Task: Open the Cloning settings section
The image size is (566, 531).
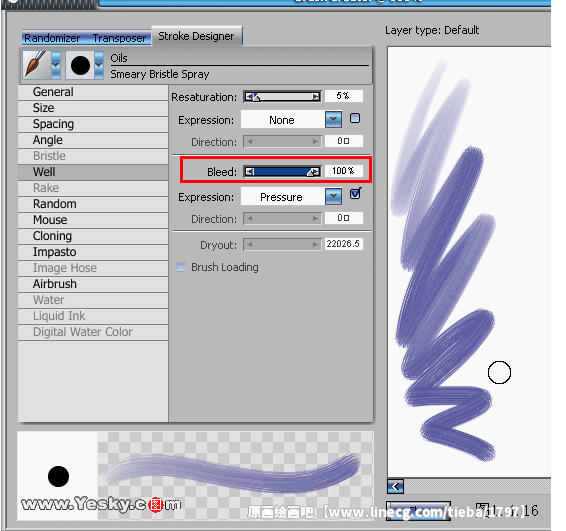Action: (x=93, y=236)
